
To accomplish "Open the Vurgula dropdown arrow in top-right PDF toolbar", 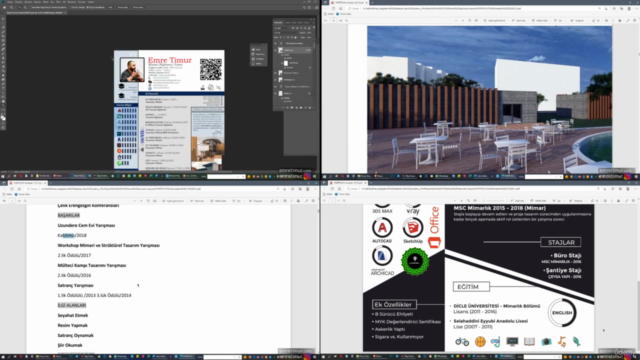I will click(x=587, y=20).
